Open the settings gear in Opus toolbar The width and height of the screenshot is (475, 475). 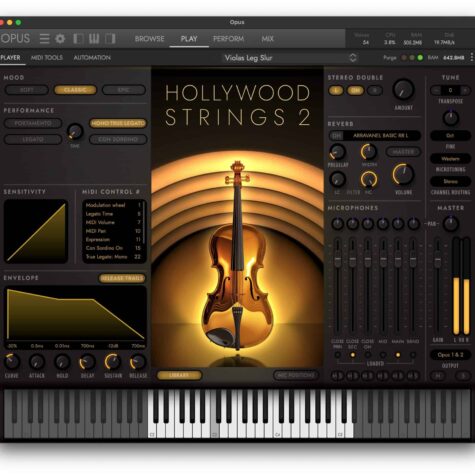tap(60, 39)
